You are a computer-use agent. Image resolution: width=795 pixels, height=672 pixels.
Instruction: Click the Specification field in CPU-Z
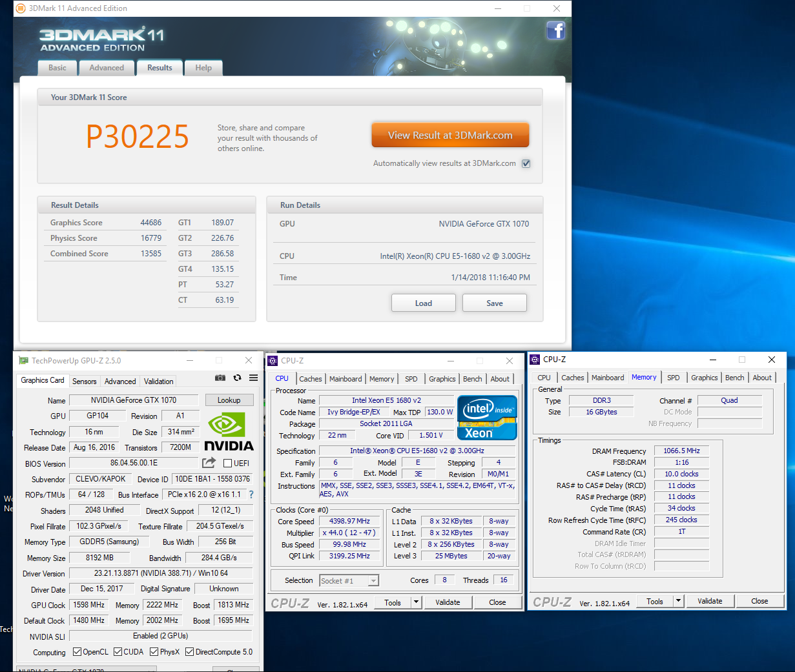point(417,451)
